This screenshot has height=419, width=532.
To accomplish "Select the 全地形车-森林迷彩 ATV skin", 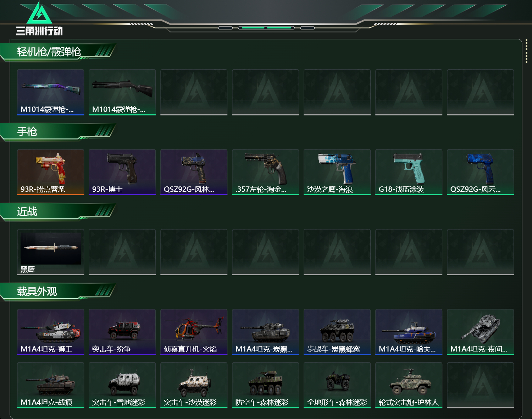I will [337, 385].
